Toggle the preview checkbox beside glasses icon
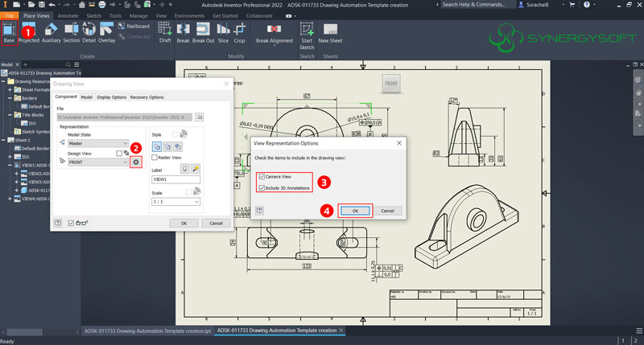 tap(71, 223)
